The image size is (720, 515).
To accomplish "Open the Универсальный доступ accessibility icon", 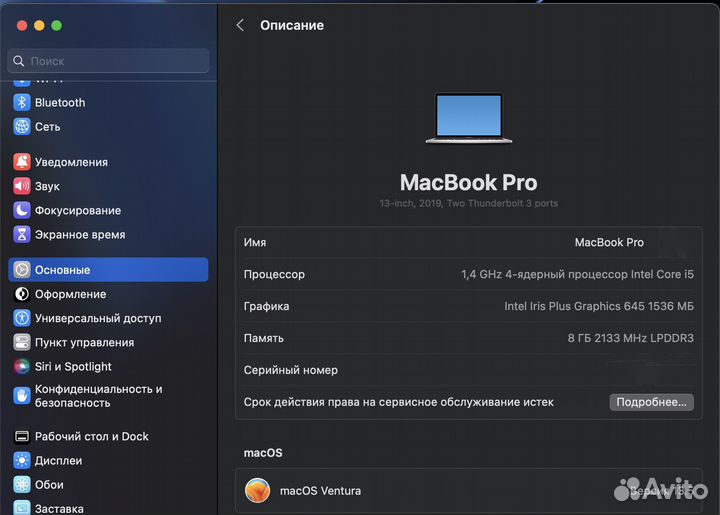I will pos(22,318).
